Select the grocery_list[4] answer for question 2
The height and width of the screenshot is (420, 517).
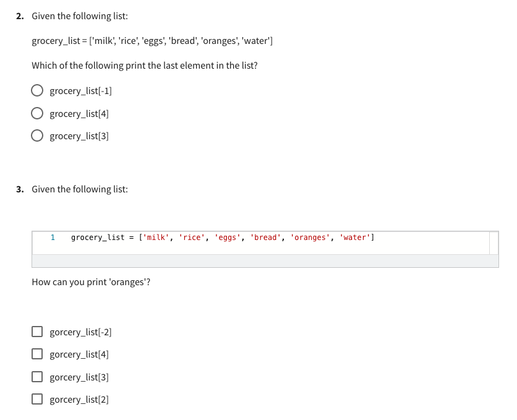point(37,113)
